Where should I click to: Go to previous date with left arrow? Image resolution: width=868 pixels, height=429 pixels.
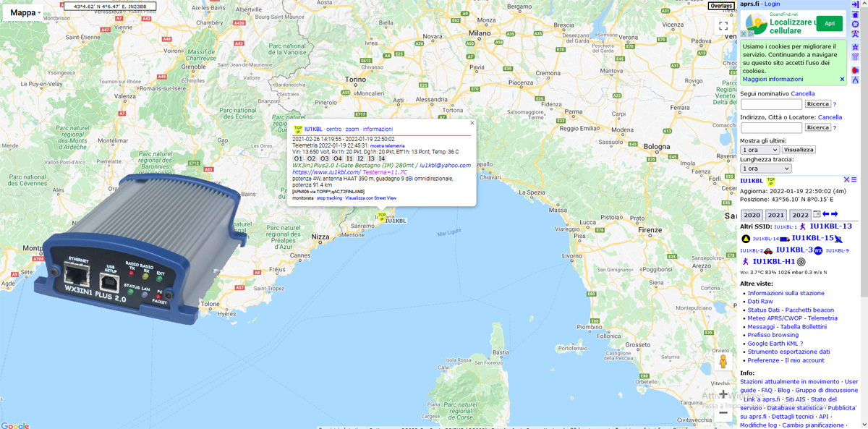pyautogui.click(x=825, y=215)
